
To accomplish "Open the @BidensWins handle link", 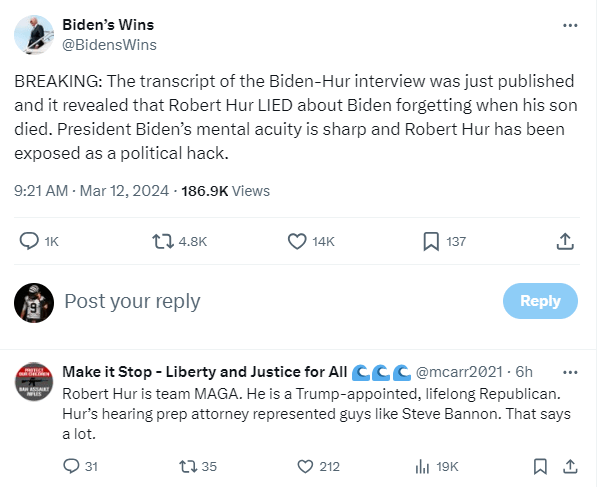I will tap(109, 44).
